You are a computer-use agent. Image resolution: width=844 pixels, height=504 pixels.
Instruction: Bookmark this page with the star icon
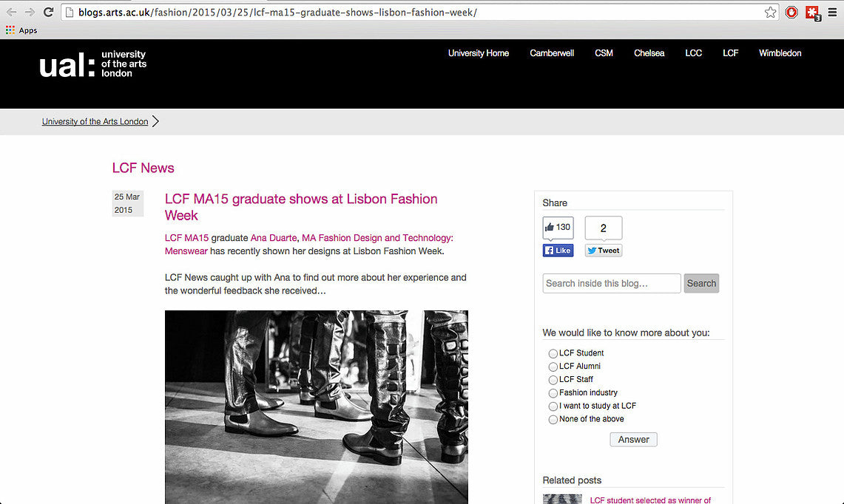click(770, 13)
